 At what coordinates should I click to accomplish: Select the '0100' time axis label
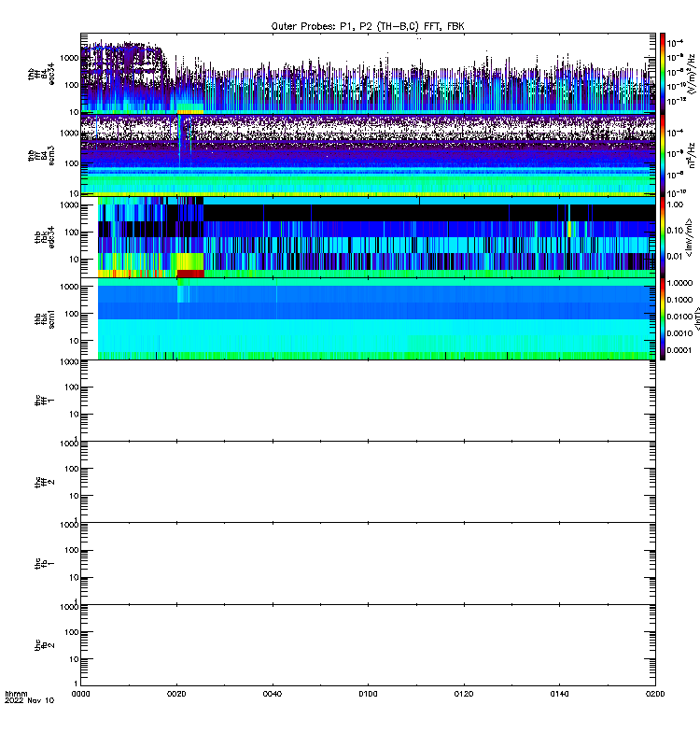368,694
